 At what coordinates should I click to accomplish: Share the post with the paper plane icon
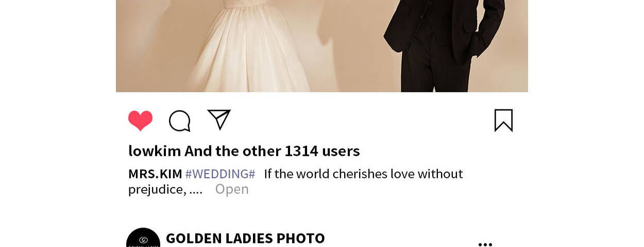pyautogui.click(x=219, y=120)
